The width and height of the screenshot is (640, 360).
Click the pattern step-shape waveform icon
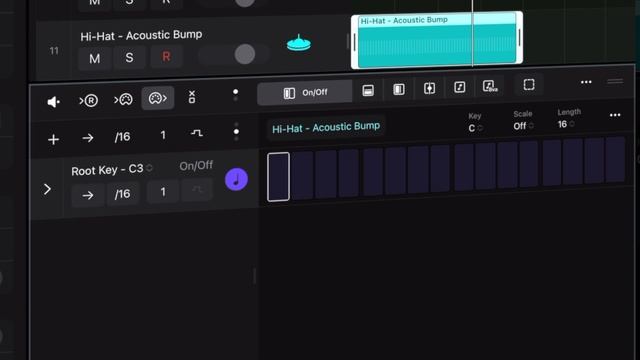[197, 133]
